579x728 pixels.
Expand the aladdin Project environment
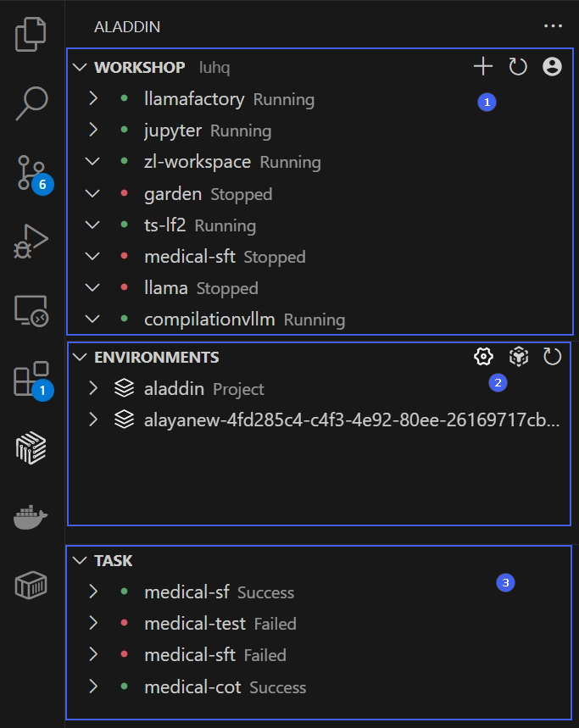93,389
